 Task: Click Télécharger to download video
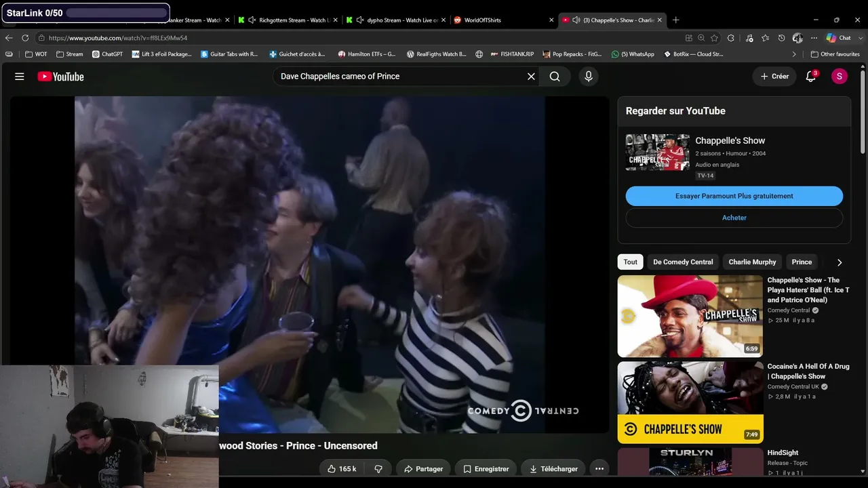(x=553, y=469)
